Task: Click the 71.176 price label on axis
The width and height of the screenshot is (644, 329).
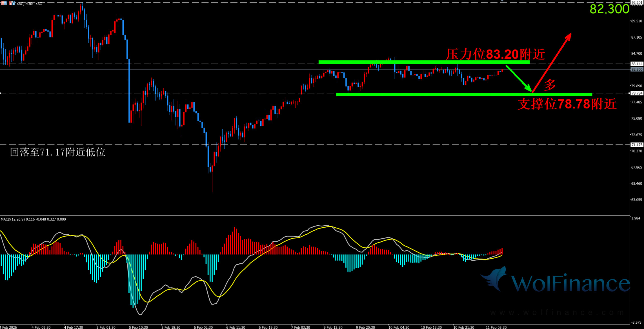Action: (x=637, y=145)
